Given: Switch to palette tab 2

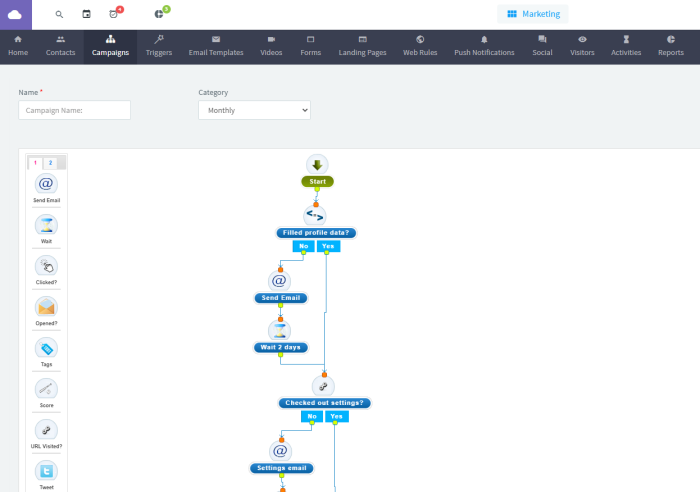Looking at the screenshot, I should (50, 163).
